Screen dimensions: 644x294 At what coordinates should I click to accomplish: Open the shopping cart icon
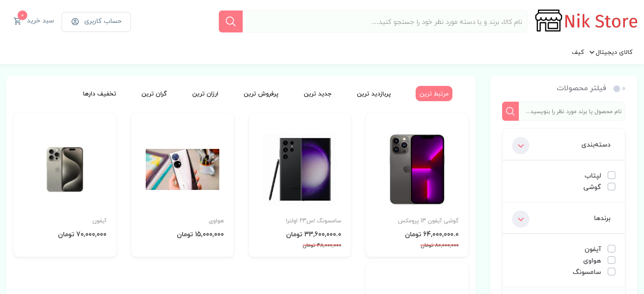click(18, 21)
